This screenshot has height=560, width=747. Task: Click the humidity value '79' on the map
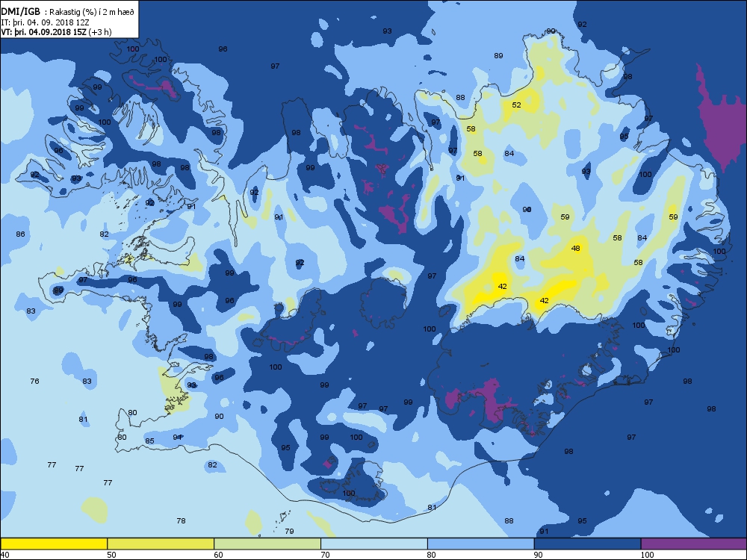(x=288, y=531)
